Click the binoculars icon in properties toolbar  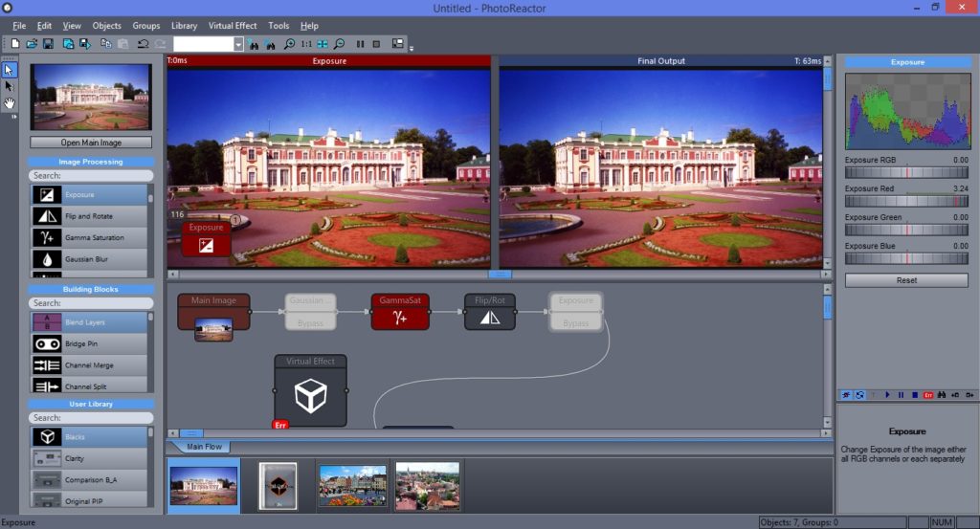942,395
